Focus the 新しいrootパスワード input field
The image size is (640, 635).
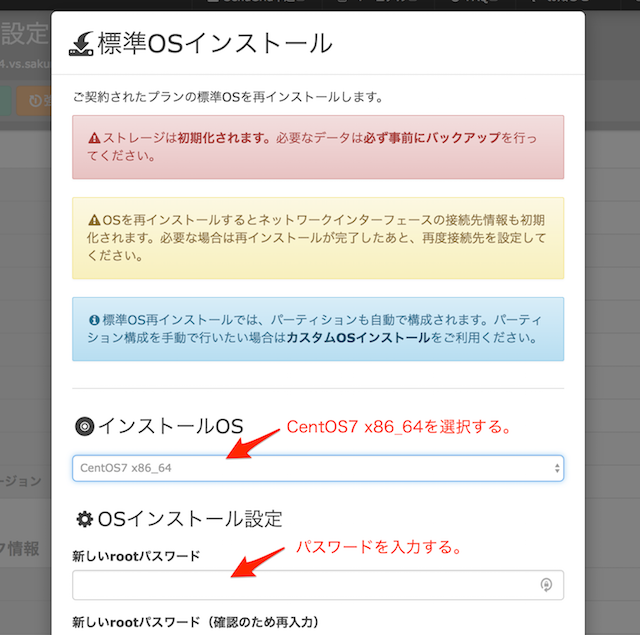[x=300, y=585]
